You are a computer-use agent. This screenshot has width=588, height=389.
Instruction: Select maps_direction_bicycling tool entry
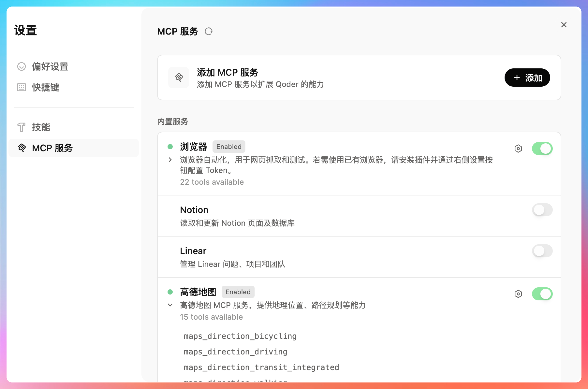click(x=240, y=336)
